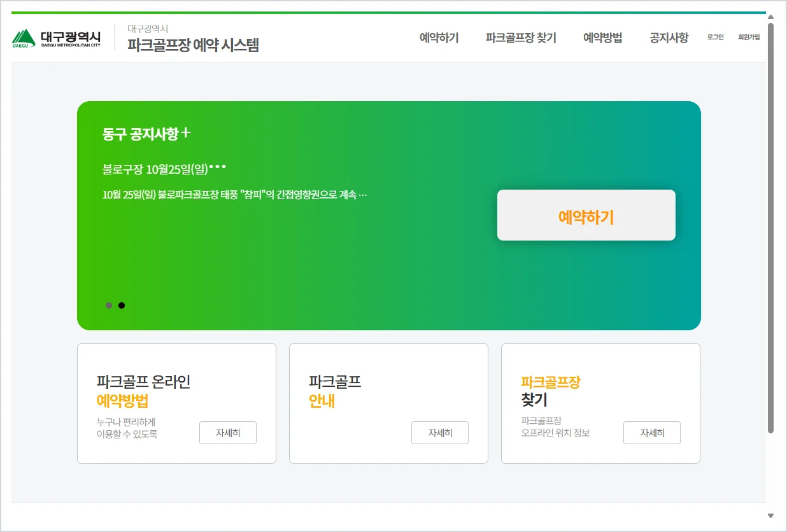Click 자세히 in 파크골프장 찾기 card
The height and width of the screenshot is (532, 787).
point(652,433)
